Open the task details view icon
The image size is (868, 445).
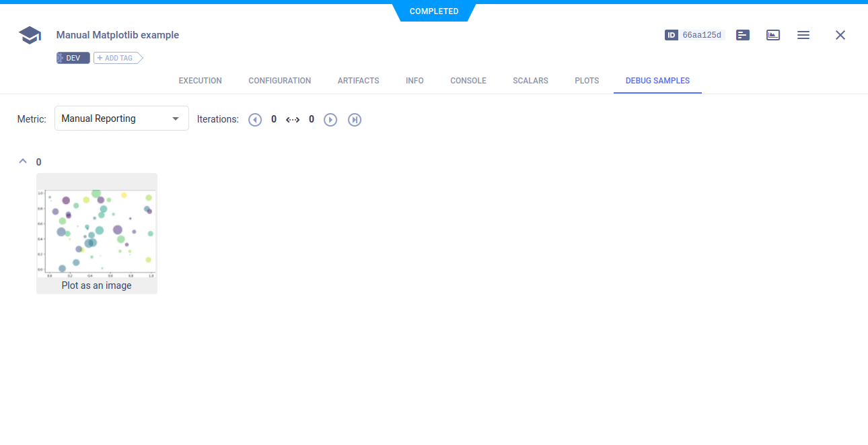coord(743,35)
